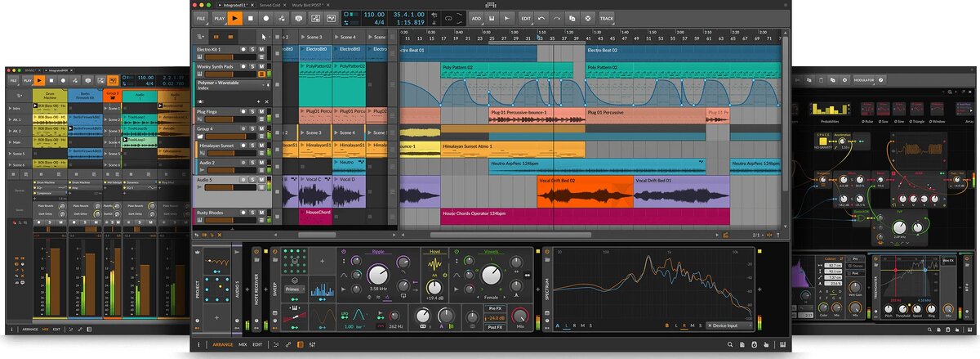Open the Primes dropdown in the Sweep device
The width and height of the screenshot is (980, 359).
click(295, 289)
